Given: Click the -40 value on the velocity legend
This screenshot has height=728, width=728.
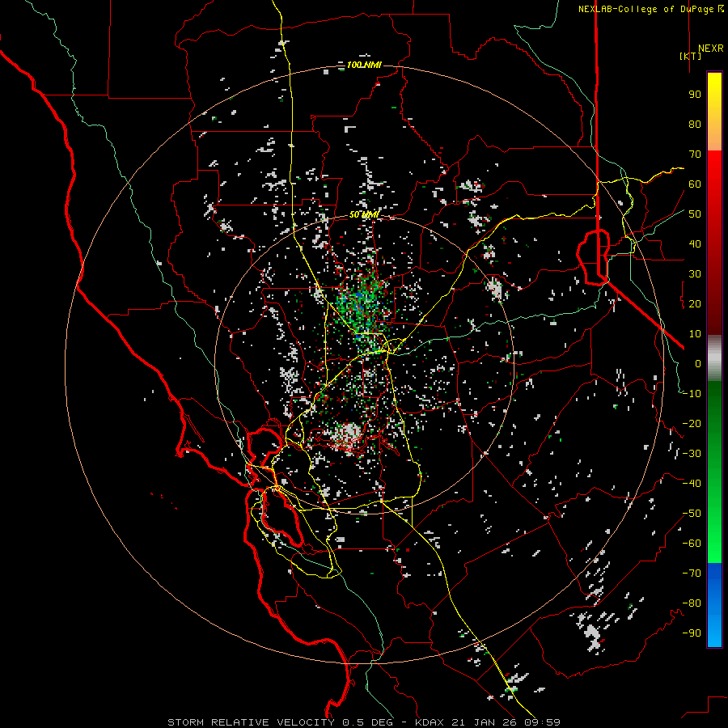Looking at the screenshot, I should pos(692,484).
